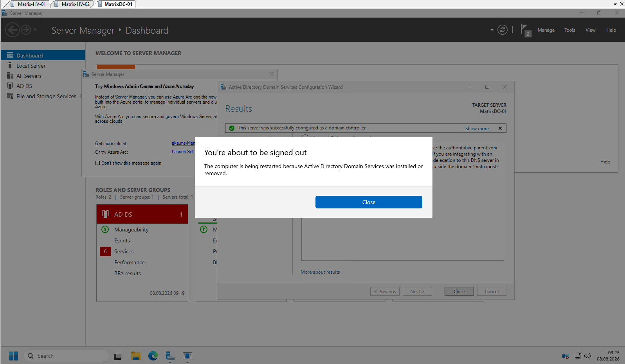This screenshot has width=625, height=364.
Task: Click the Local Server icon in sidebar
Action: pos(10,66)
